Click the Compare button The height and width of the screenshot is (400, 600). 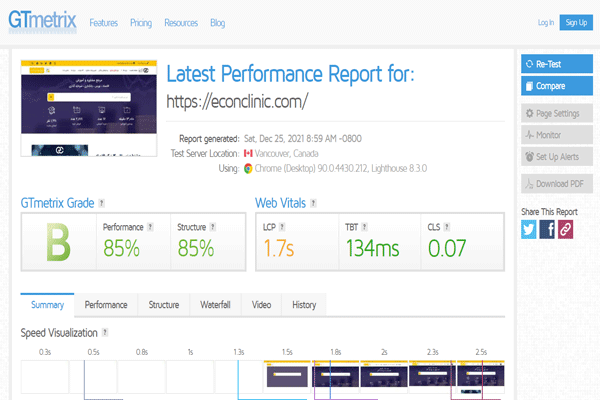[x=558, y=86]
